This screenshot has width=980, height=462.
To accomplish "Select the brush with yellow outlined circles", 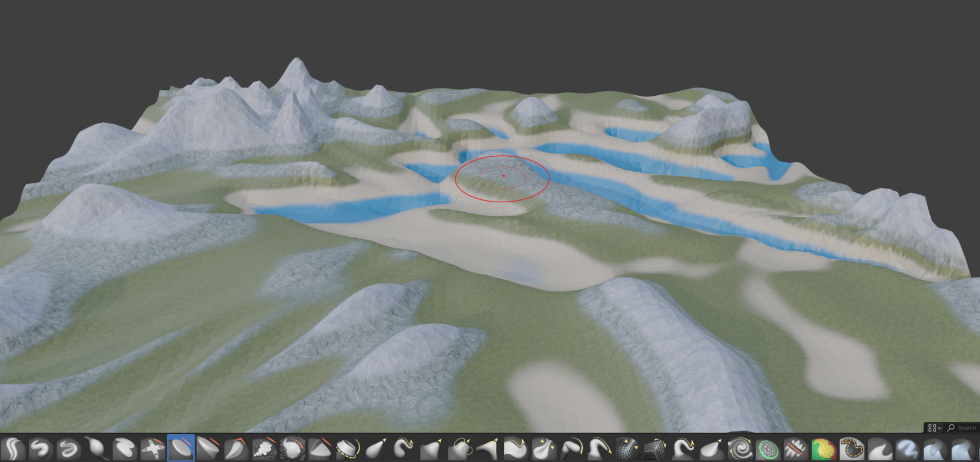I will [460, 448].
